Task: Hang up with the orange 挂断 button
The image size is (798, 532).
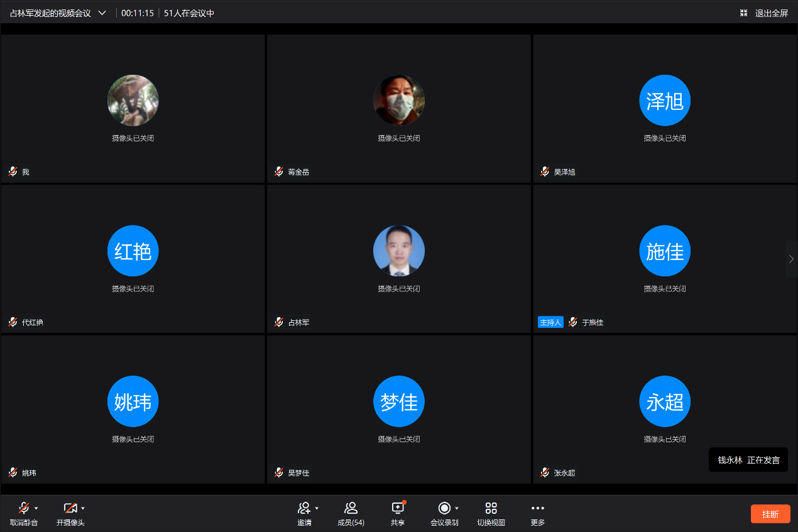Action: click(770, 514)
